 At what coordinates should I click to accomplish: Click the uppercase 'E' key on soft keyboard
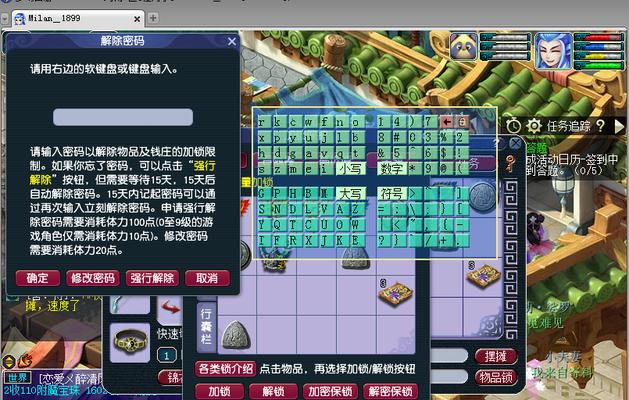355,240
